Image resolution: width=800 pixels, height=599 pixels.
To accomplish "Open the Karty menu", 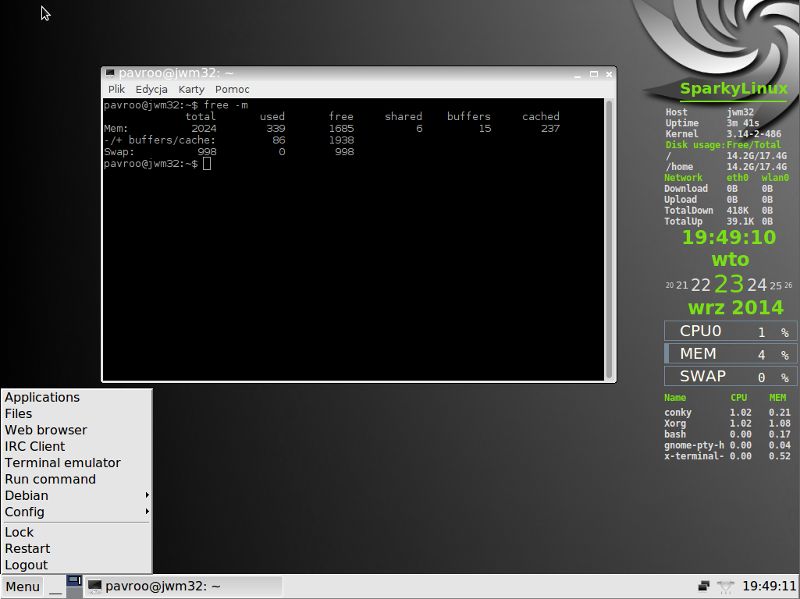I will (191, 89).
